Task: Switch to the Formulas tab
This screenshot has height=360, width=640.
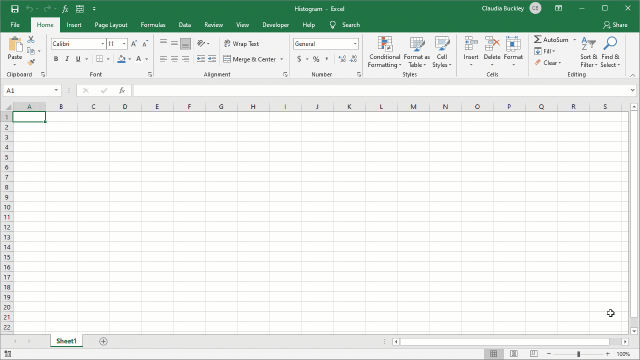Action: click(153, 25)
